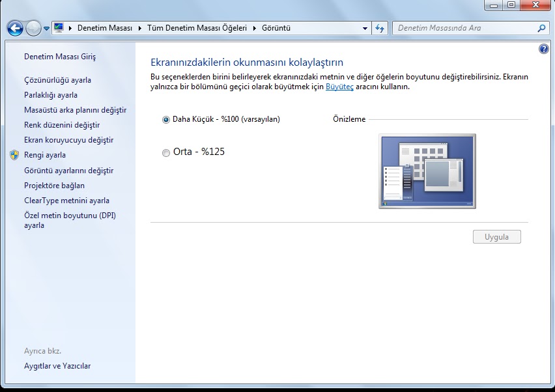Open Görüntü ayarlarını değiştir link
555x392 pixels.
pyautogui.click(x=68, y=171)
